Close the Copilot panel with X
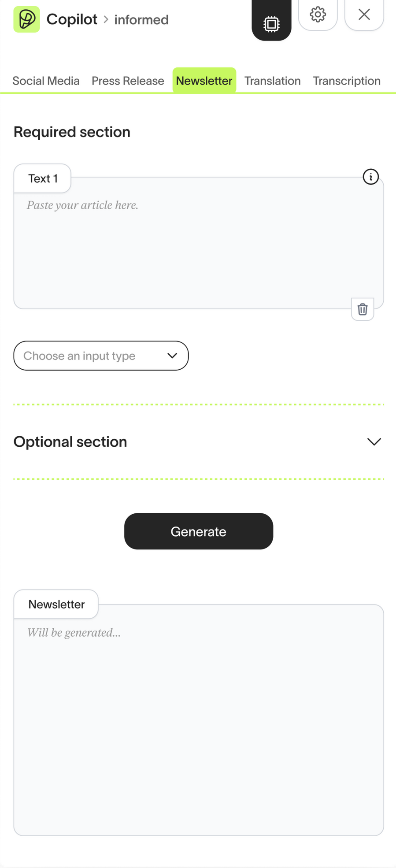The image size is (396, 868). [364, 15]
